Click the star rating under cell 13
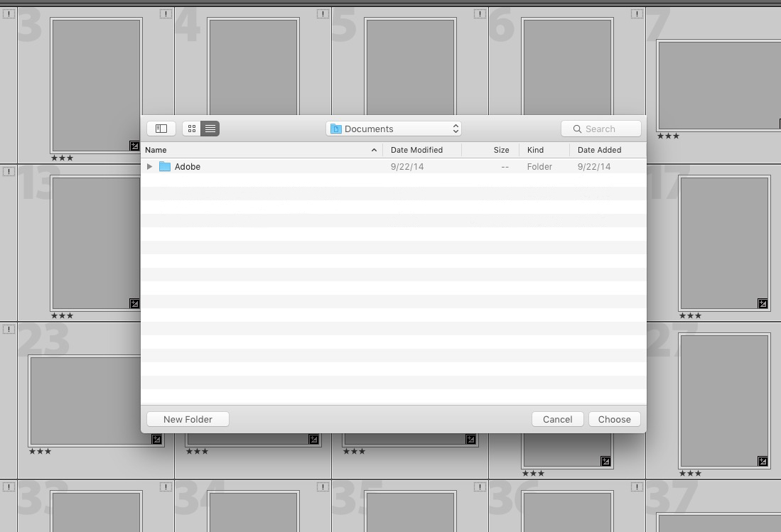The image size is (781, 532). click(63, 315)
